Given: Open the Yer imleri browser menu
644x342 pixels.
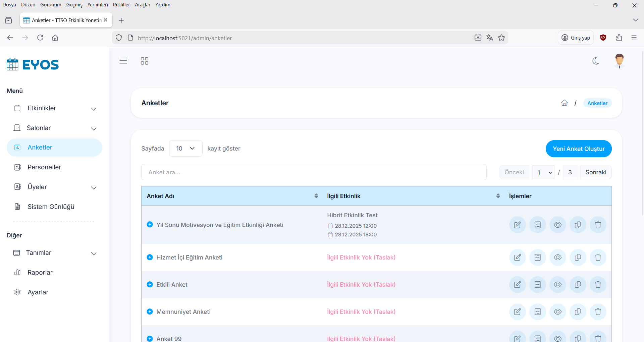Looking at the screenshot, I should [98, 5].
